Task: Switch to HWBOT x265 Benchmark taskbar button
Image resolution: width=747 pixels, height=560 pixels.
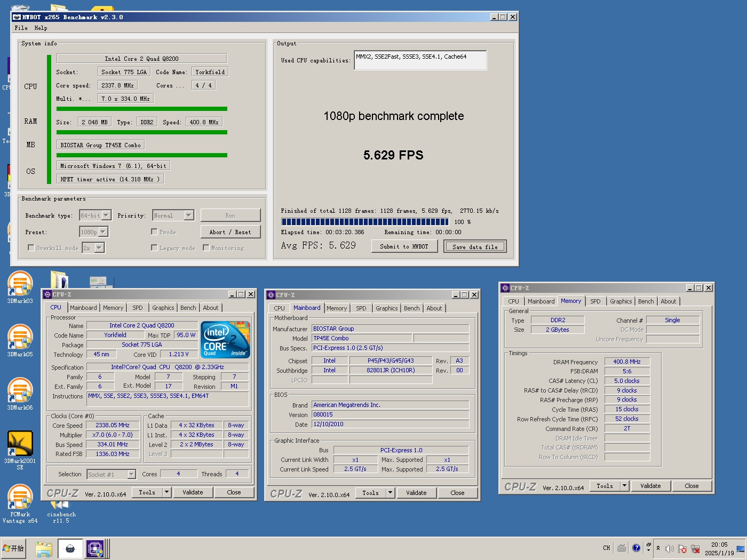Action: point(70,549)
